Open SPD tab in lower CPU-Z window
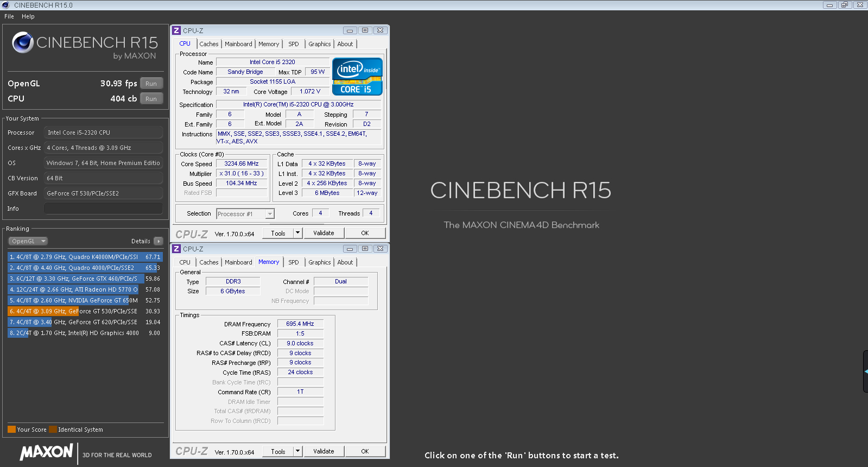The width and height of the screenshot is (868, 467). tap(294, 262)
